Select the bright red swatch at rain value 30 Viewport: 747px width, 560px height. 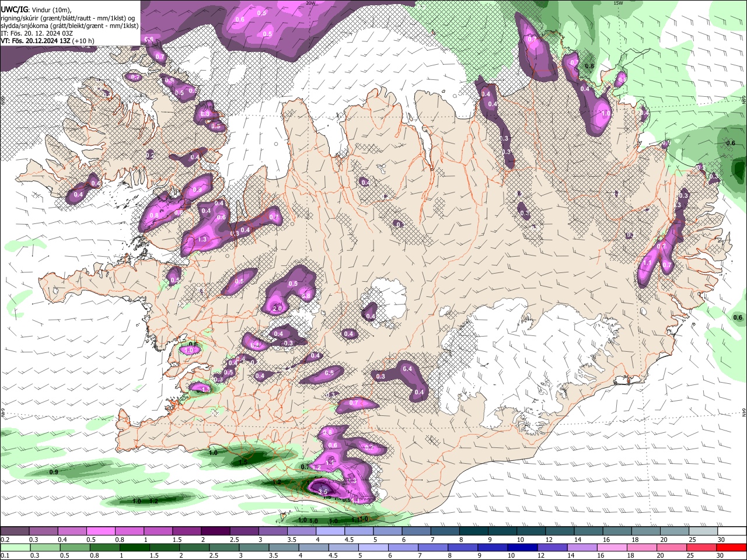732,548
